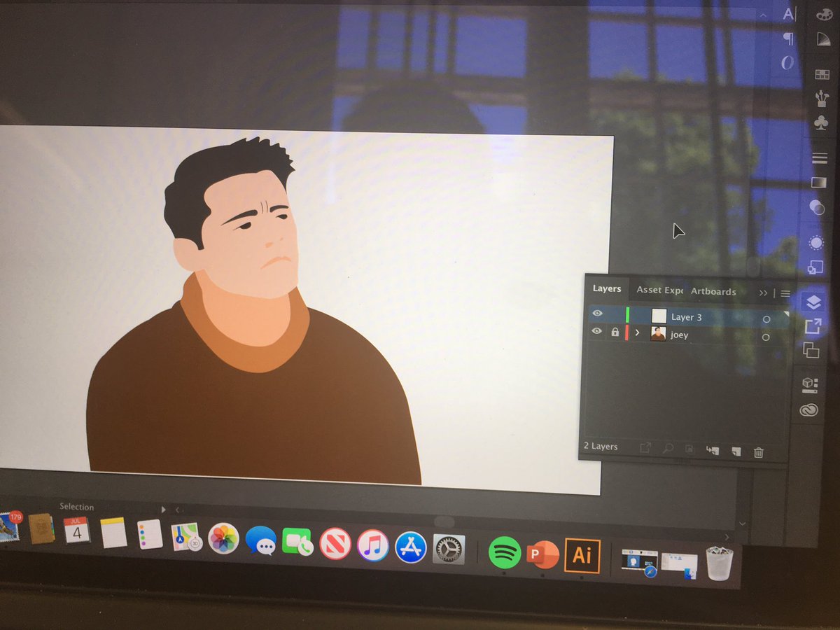The image size is (840, 630).
Task: Click the 'Selection' status bar text
Action: [x=77, y=507]
